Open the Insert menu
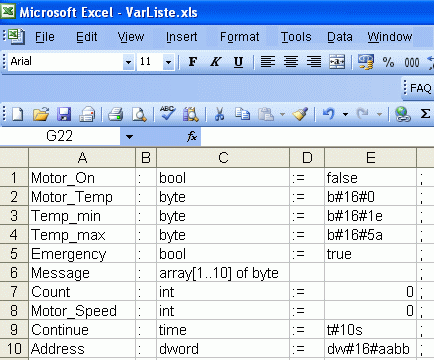 tap(181, 37)
